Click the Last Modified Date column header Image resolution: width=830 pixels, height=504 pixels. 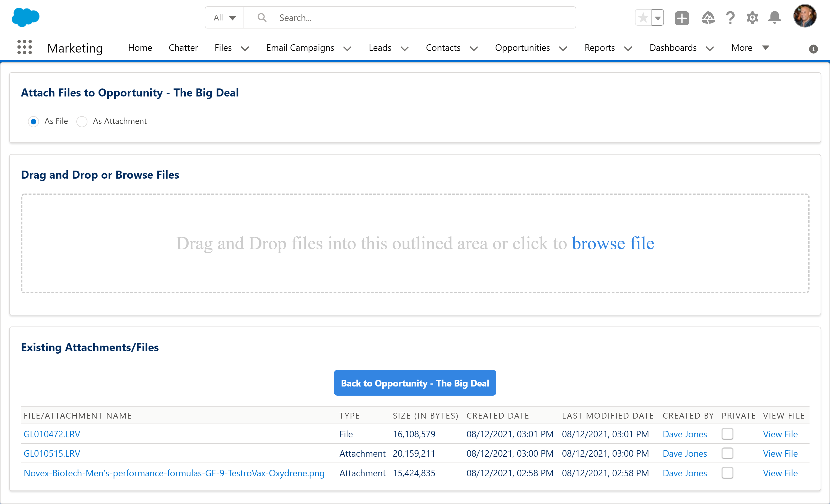[x=608, y=416]
